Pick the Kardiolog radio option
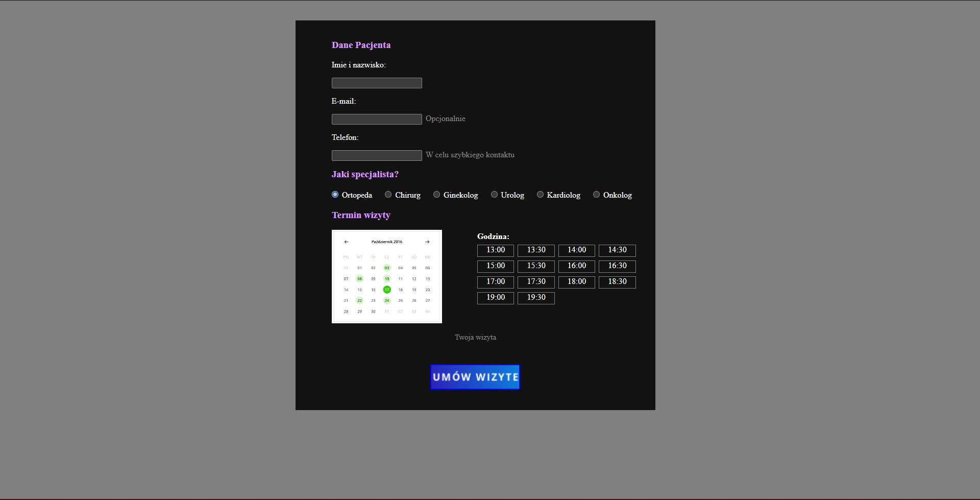 [540, 195]
